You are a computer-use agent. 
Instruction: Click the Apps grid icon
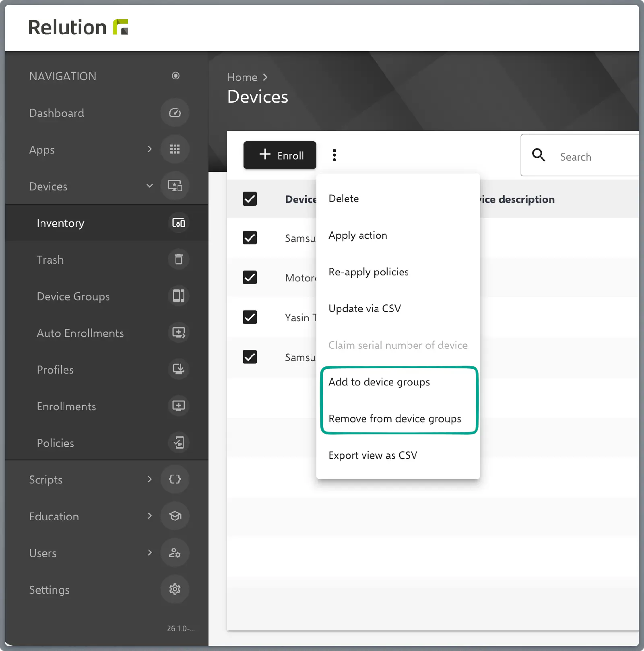(175, 149)
